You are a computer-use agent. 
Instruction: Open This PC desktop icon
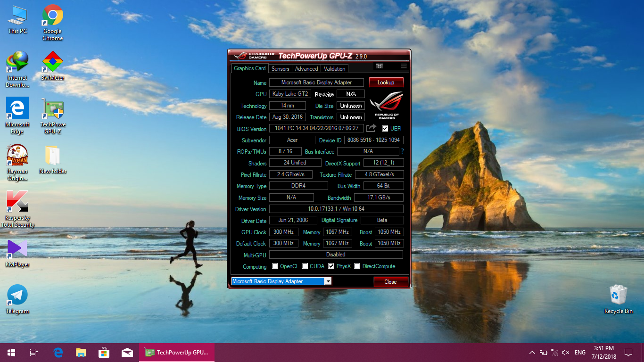(x=17, y=19)
